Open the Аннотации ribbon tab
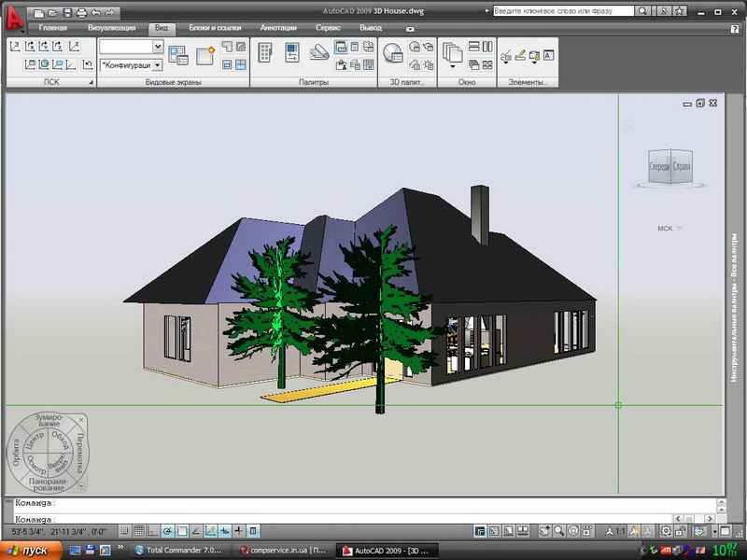This screenshot has width=747, height=560. 278,28
